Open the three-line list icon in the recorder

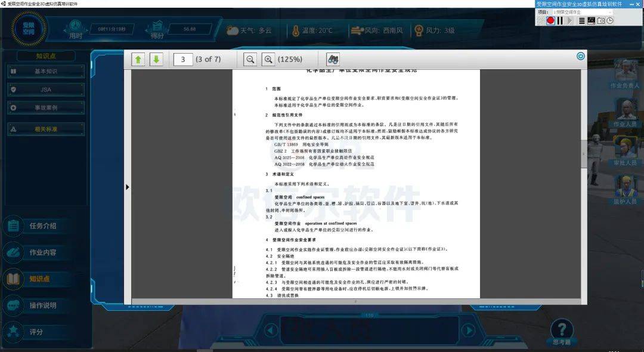click(x=581, y=20)
